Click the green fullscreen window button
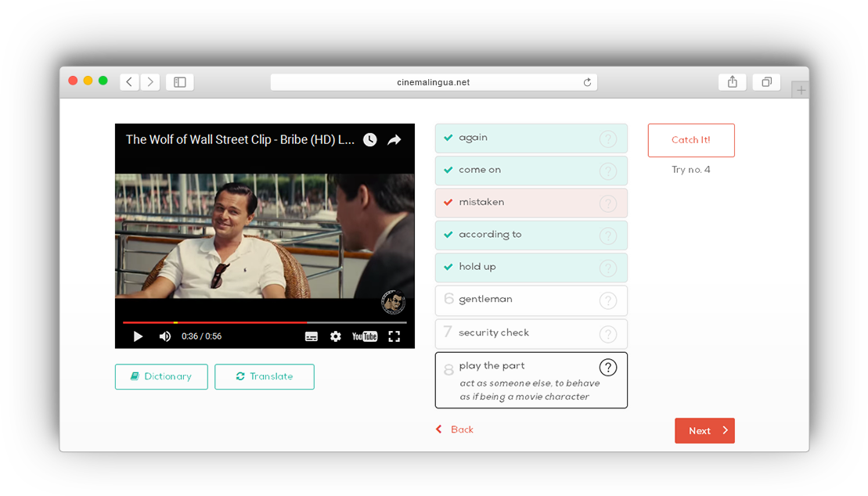Screen dimensions: 868x496 (103, 81)
